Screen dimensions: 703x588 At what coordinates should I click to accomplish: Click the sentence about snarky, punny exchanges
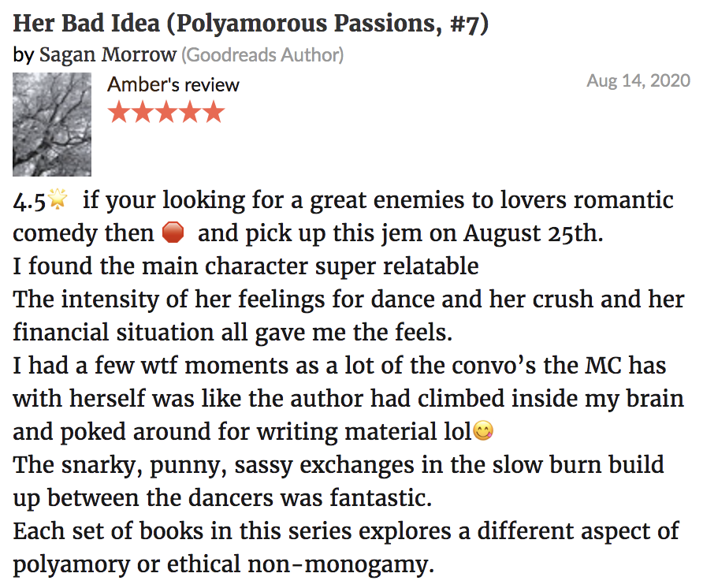click(339, 482)
